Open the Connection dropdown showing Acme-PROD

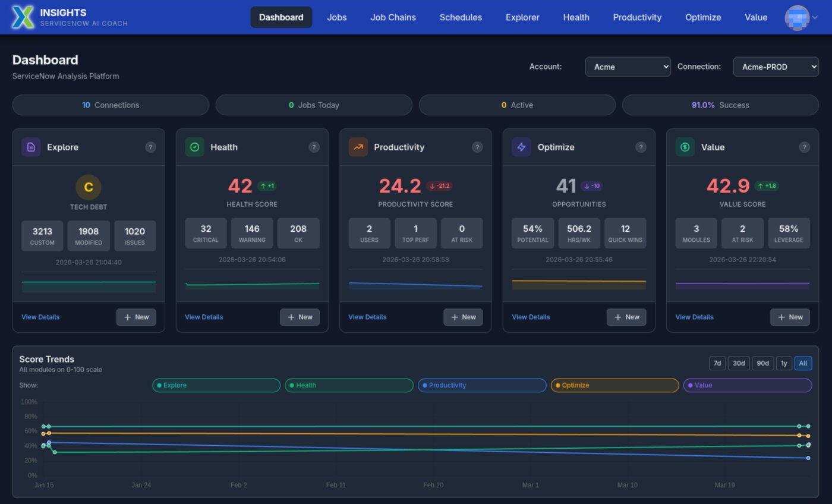click(776, 67)
